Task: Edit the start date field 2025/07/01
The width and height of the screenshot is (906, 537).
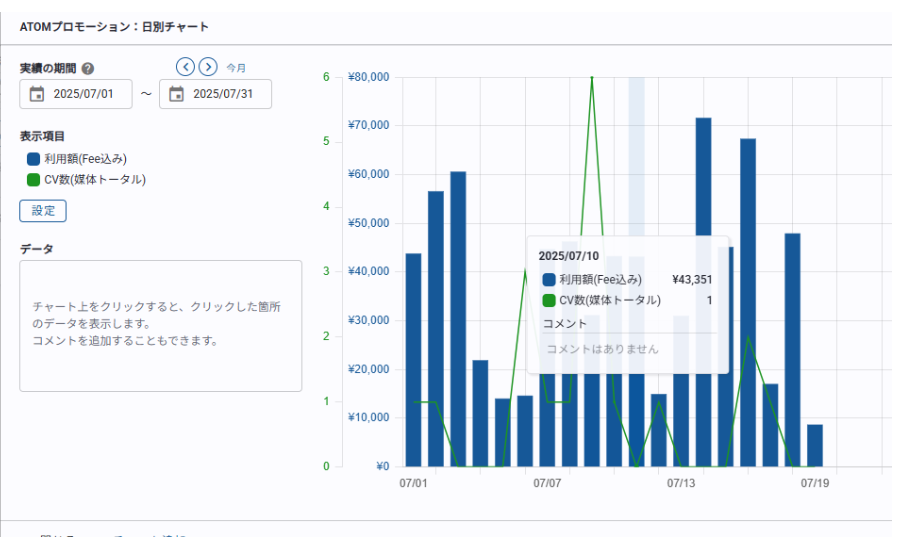Action: tap(76, 94)
